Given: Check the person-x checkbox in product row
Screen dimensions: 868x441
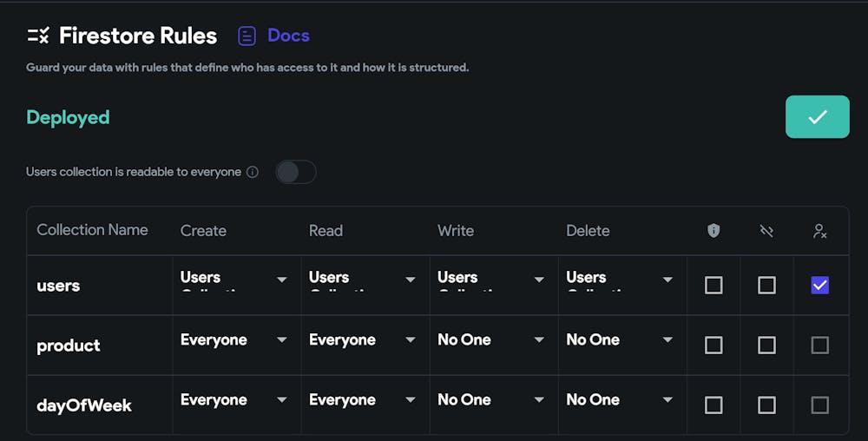Looking at the screenshot, I should pos(820,346).
